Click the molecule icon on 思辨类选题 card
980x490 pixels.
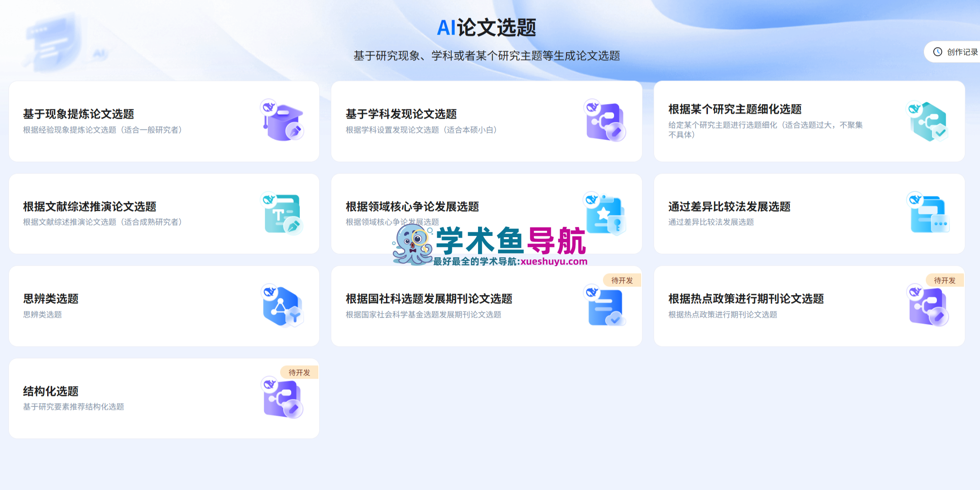(282, 306)
